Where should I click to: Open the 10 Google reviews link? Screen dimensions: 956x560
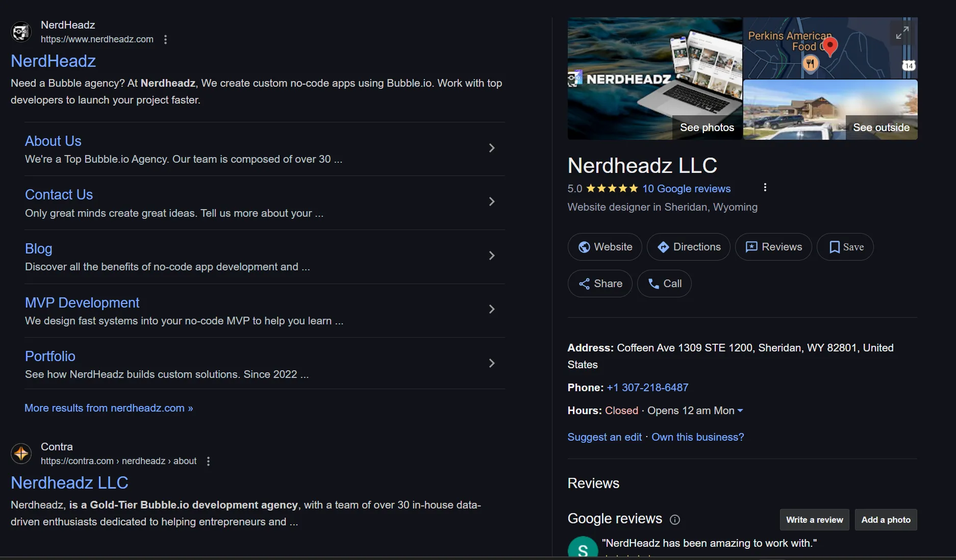pos(686,189)
